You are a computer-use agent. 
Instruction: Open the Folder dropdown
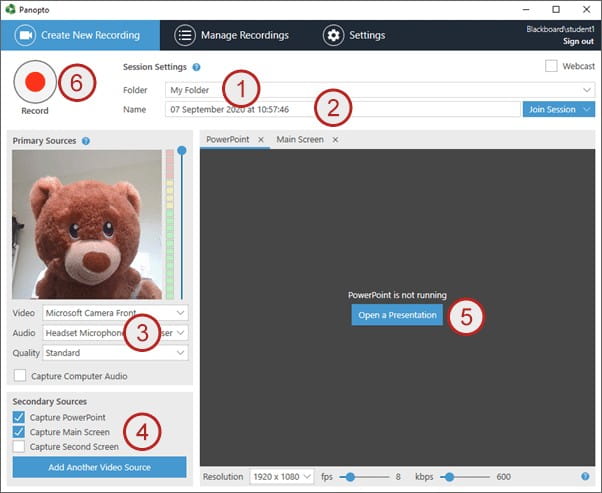380,90
